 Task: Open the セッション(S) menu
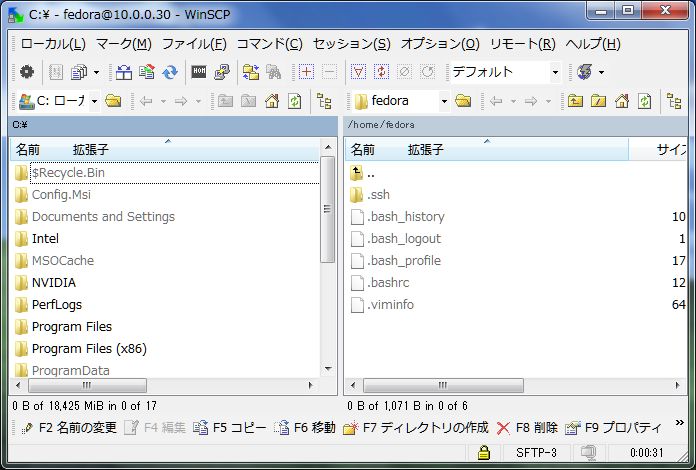click(x=352, y=43)
